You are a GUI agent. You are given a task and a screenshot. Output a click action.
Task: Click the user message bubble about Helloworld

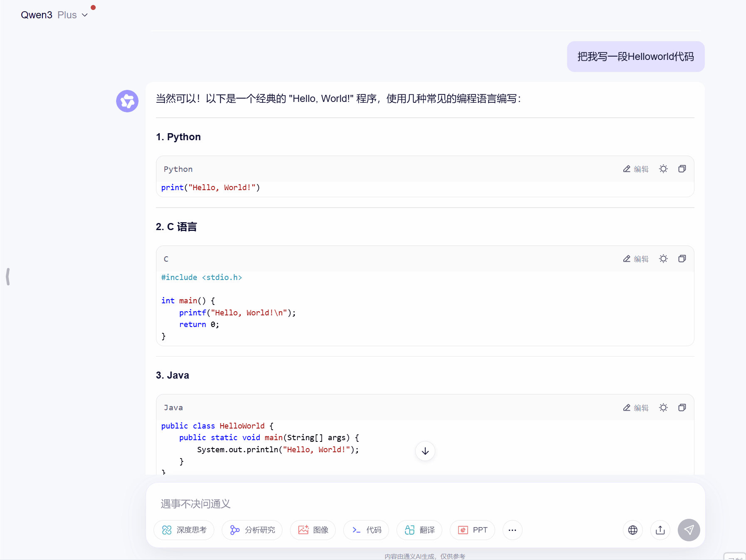click(x=636, y=57)
